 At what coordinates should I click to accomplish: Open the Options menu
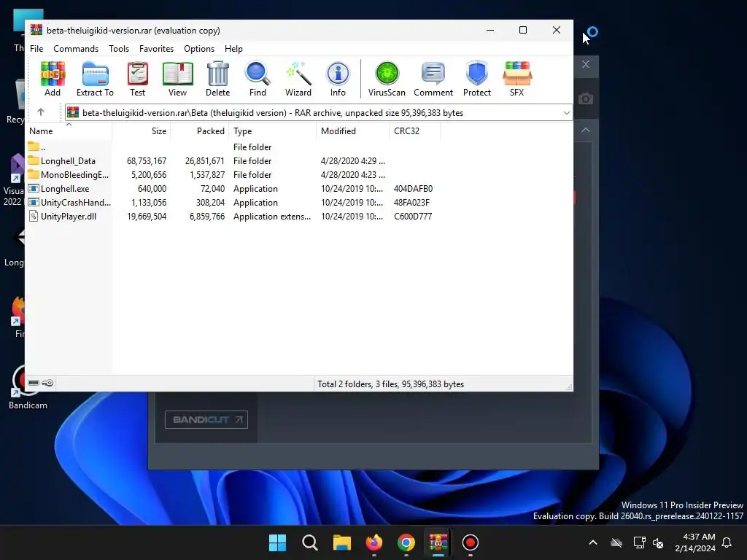199,49
